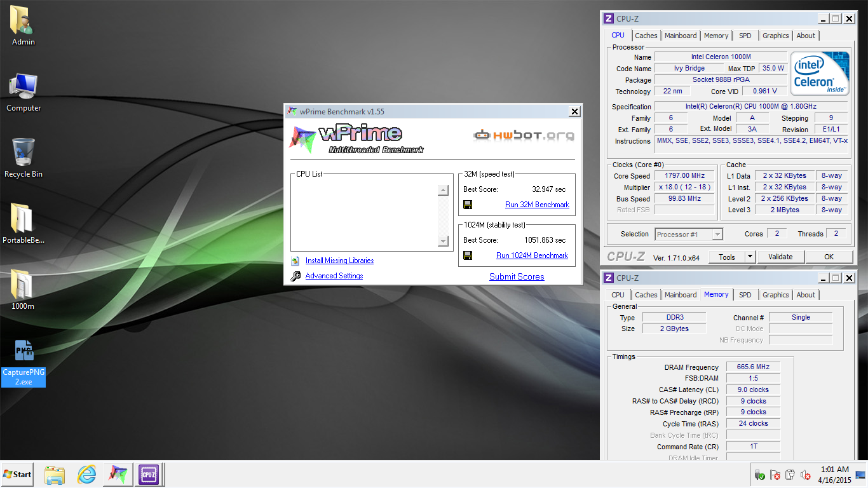Open Advanced Settings link

pyautogui.click(x=334, y=276)
